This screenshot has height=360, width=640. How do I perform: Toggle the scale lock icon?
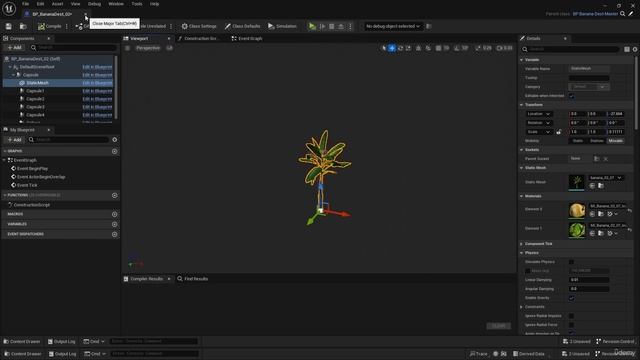[x=559, y=132]
